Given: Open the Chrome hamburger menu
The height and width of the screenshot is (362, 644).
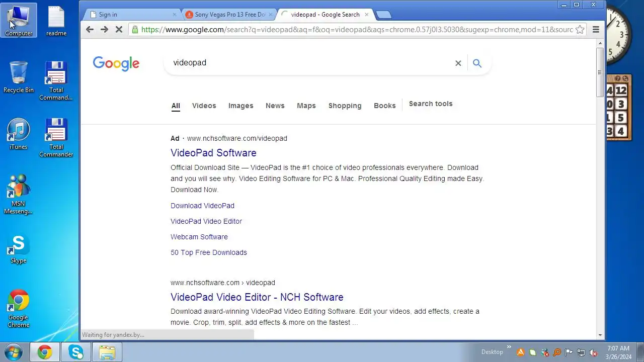Looking at the screenshot, I should [596, 30].
